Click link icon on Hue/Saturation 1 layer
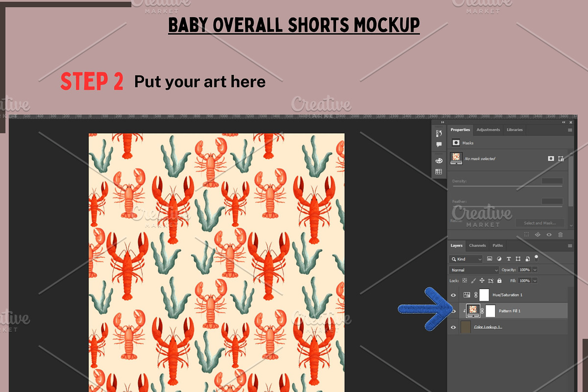The image size is (588, 392). click(476, 295)
